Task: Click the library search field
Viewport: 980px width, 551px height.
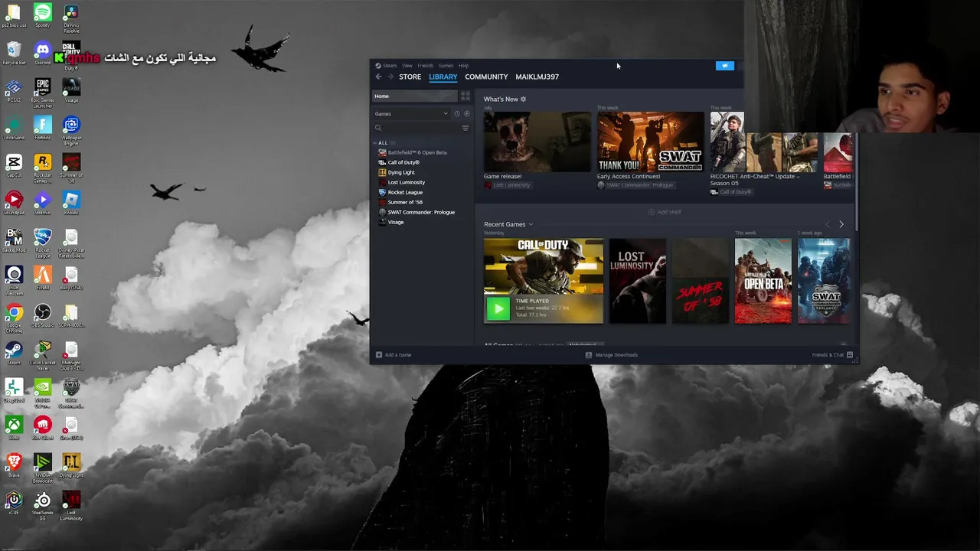Action: click(416, 128)
